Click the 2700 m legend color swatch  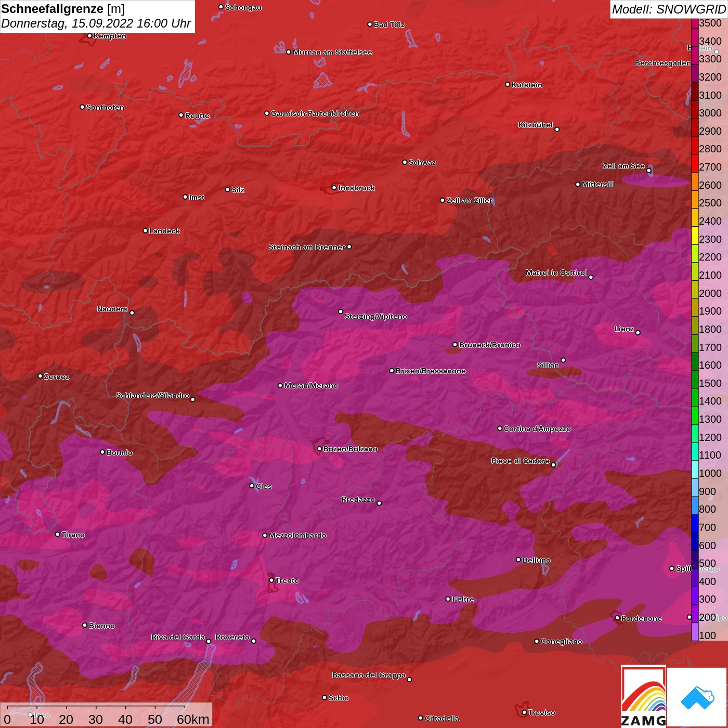[695, 163]
